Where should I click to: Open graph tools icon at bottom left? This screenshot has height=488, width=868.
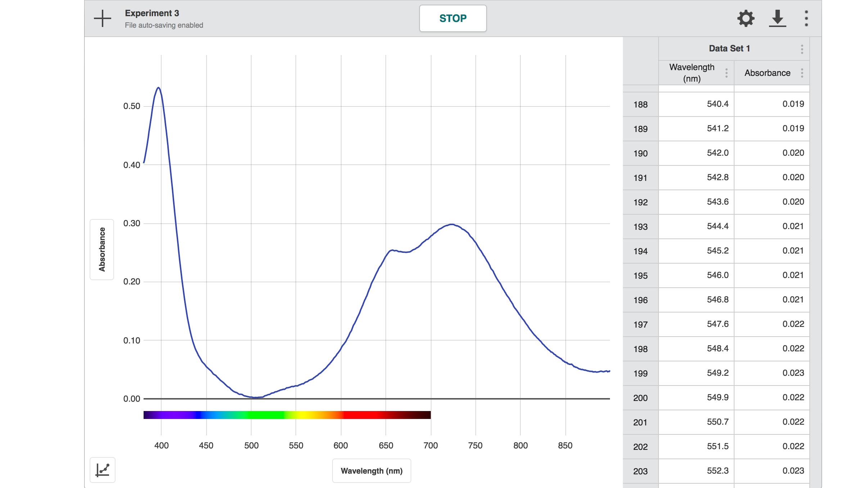point(103,470)
